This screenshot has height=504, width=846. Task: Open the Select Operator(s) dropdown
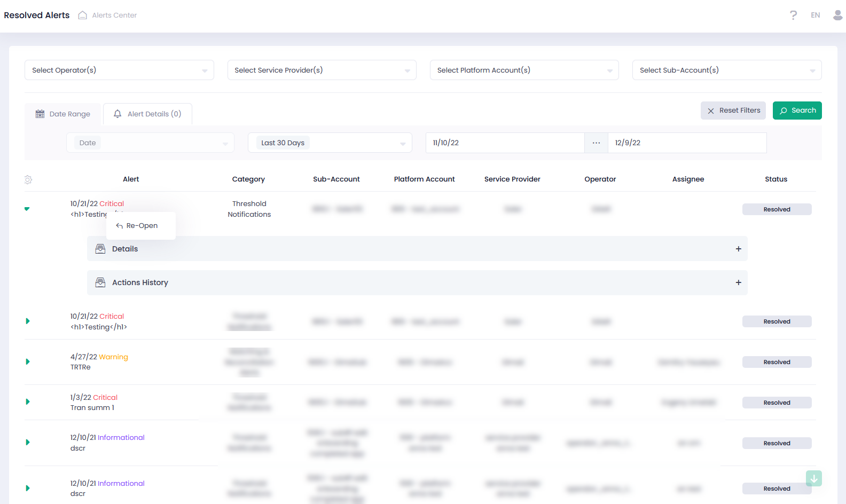[x=119, y=70]
